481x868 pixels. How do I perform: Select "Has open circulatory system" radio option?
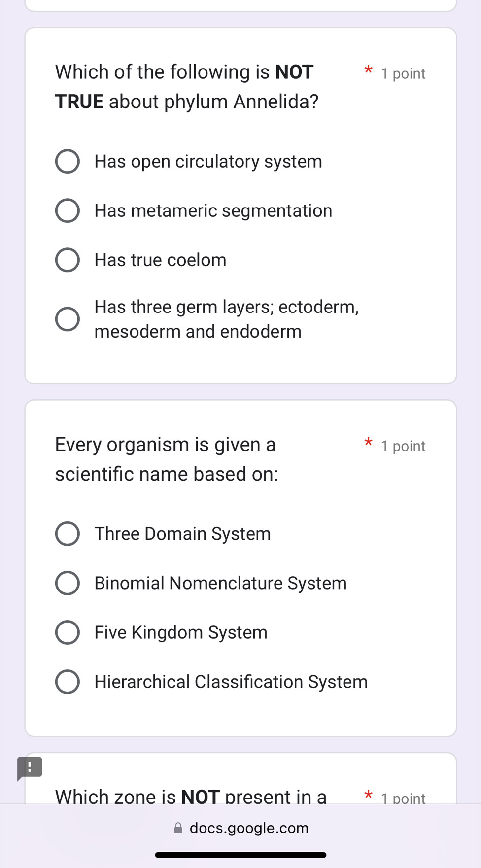coord(68,162)
